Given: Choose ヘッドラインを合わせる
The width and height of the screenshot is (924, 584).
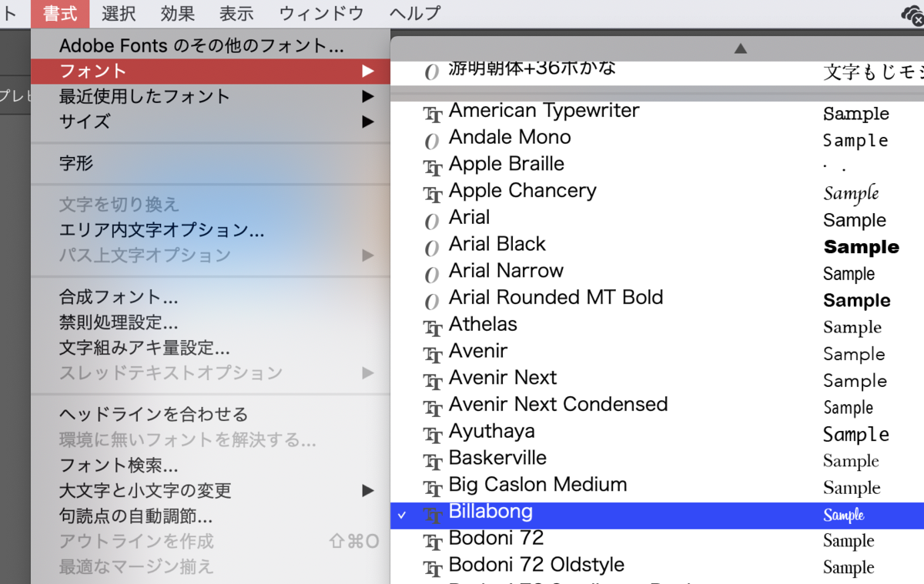Looking at the screenshot, I should click(153, 415).
